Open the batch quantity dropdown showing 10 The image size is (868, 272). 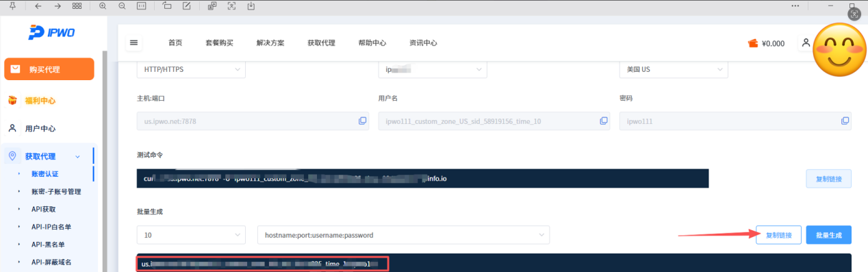[191, 235]
